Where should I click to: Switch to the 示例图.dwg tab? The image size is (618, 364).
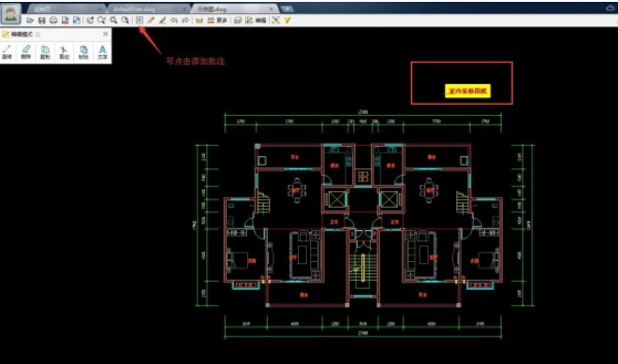234,8
